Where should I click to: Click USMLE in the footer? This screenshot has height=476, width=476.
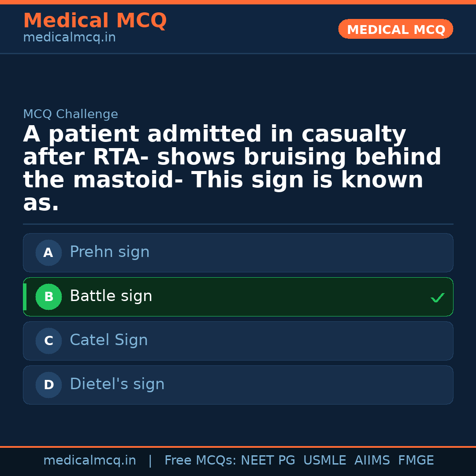pyautogui.click(x=325, y=460)
